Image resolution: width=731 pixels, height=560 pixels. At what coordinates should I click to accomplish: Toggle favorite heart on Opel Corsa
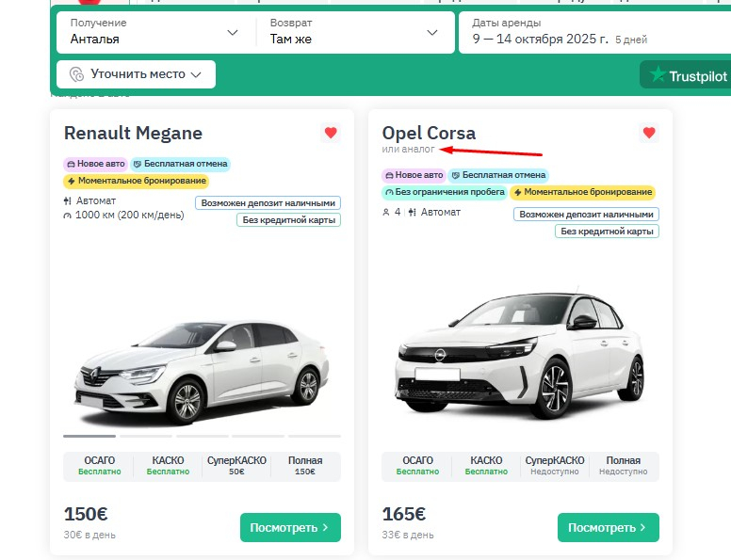(x=648, y=133)
